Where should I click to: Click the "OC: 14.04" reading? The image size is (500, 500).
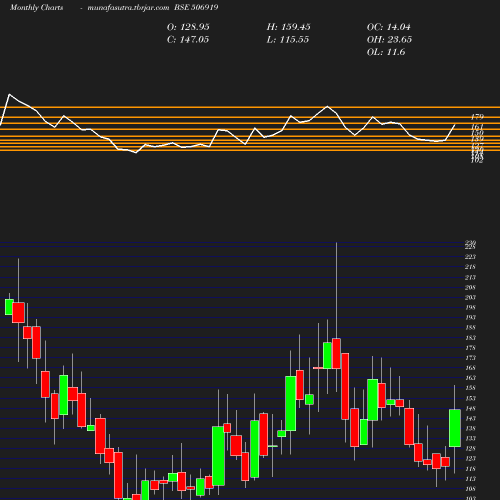389,27
